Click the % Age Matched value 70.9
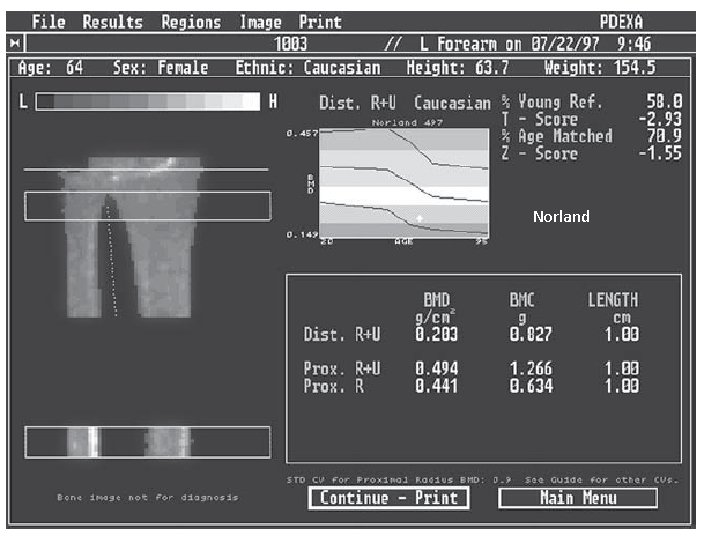 coord(664,136)
